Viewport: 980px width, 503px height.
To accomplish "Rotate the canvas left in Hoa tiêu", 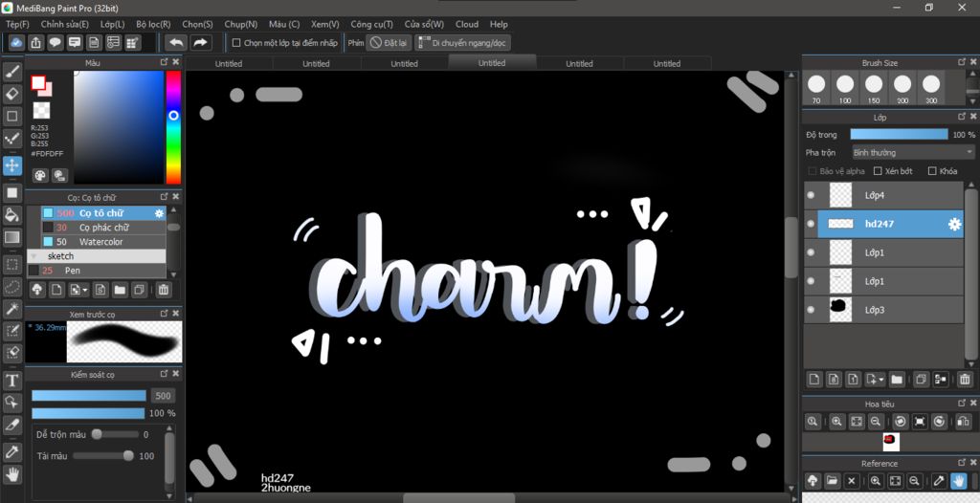I will (x=900, y=421).
